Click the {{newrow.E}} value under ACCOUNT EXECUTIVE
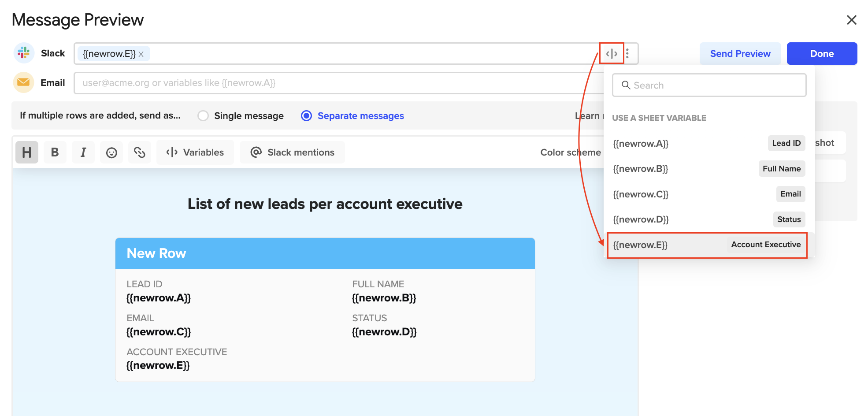Viewport: 868px width, 416px height. pyautogui.click(x=158, y=365)
